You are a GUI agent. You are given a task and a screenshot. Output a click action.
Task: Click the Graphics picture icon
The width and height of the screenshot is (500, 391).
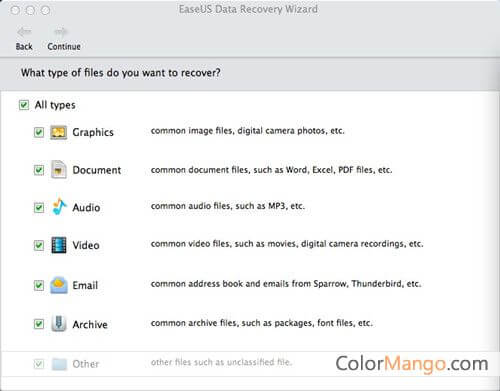(59, 132)
